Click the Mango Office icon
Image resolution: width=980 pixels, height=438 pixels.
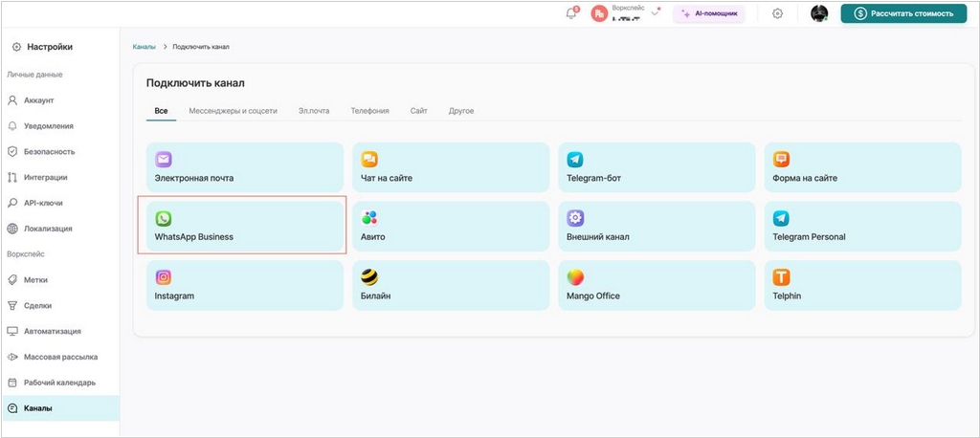575,277
